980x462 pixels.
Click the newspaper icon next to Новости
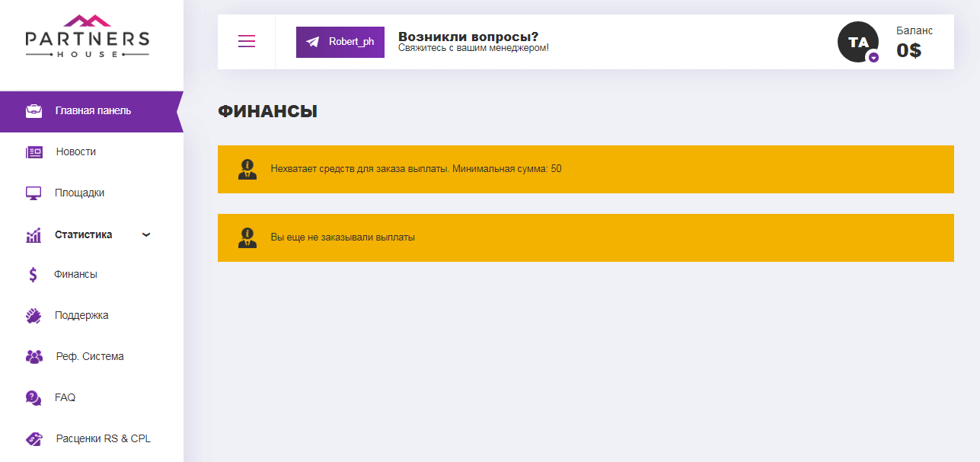click(34, 151)
